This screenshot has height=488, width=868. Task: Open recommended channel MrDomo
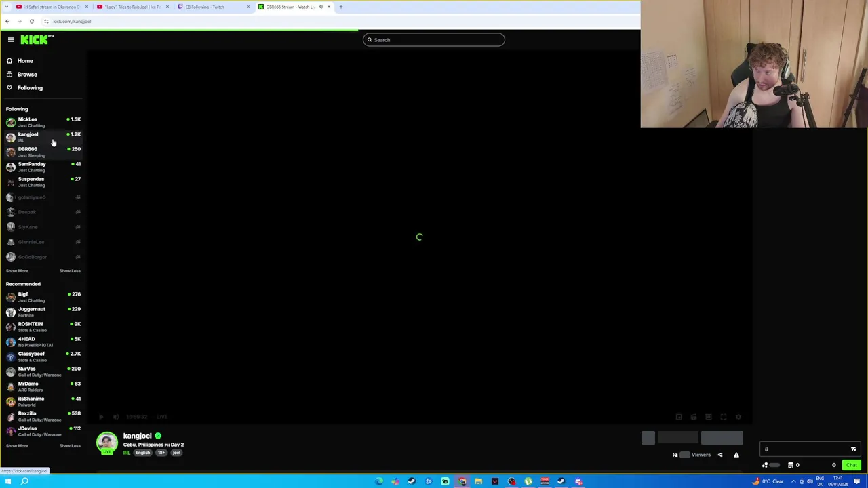pos(43,386)
